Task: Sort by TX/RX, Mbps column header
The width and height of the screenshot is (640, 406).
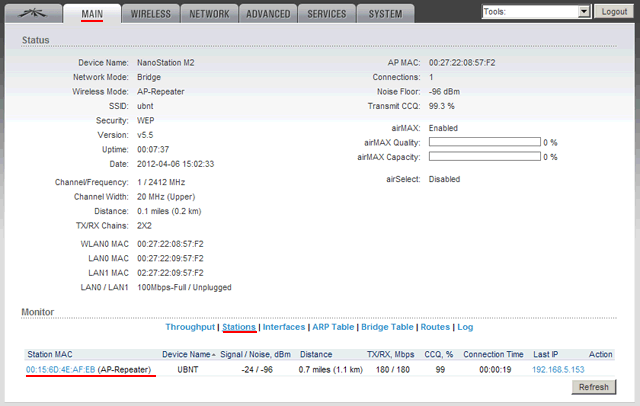Action: 391,354
